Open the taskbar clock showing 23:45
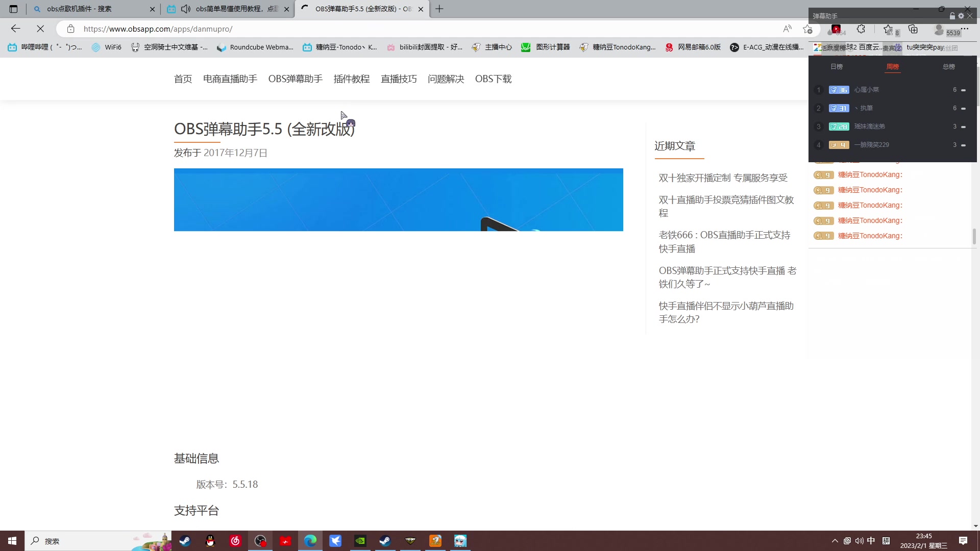 click(924, 541)
